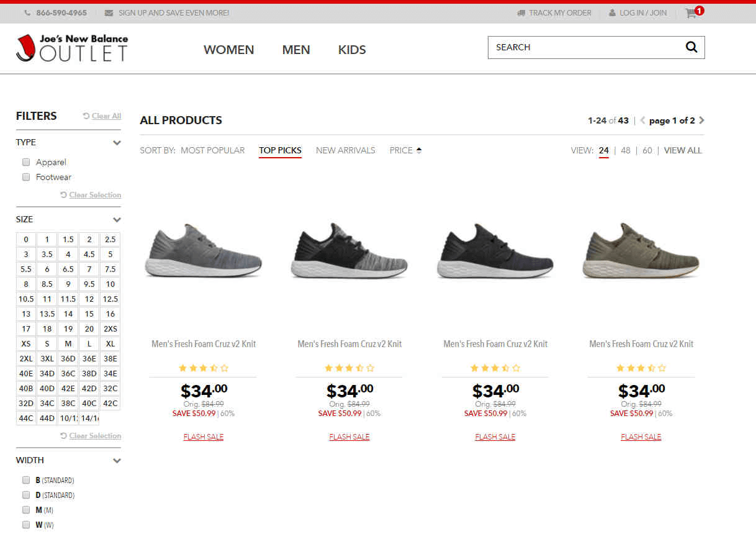Click the Joe's New Balance Outlet logo
The image size is (756, 534).
pyautogui.click(x=72, y=48)
